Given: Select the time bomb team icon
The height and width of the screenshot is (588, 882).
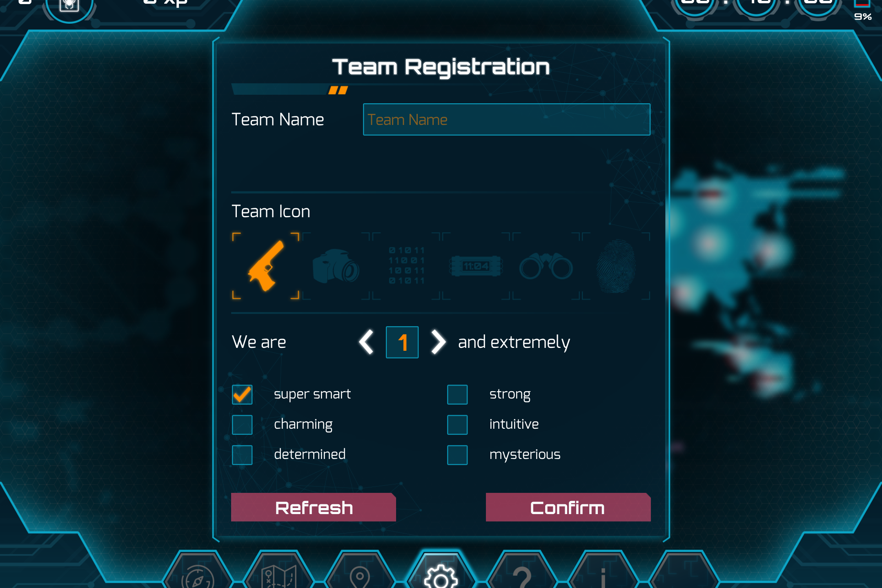Looking at the screenshot, I should tap(476, 266).
